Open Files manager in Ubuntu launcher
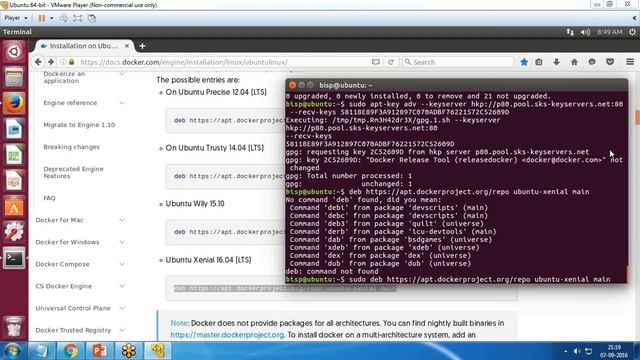640x360 pixels. point(14,77)
